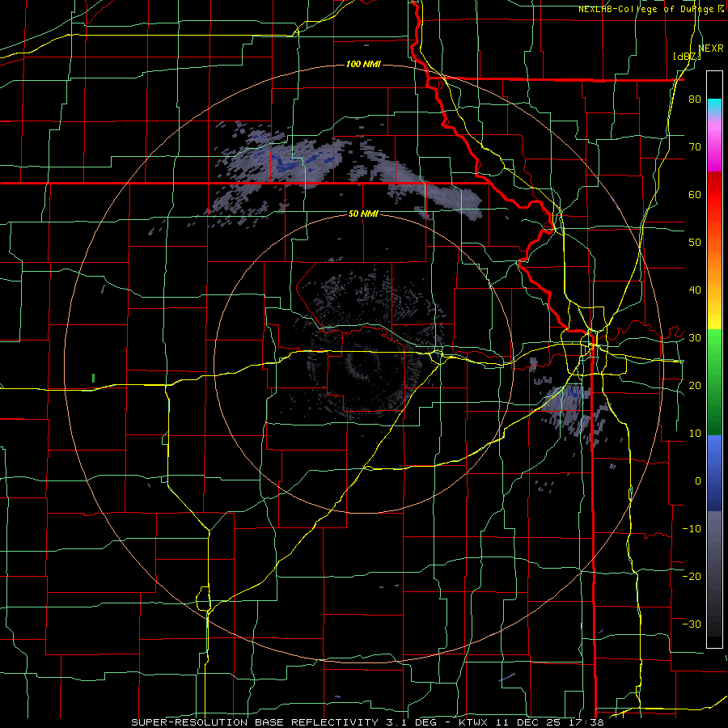Click the 100 NMI range ring label
Viewport: 728px width, 728px height.
(363, 64)
